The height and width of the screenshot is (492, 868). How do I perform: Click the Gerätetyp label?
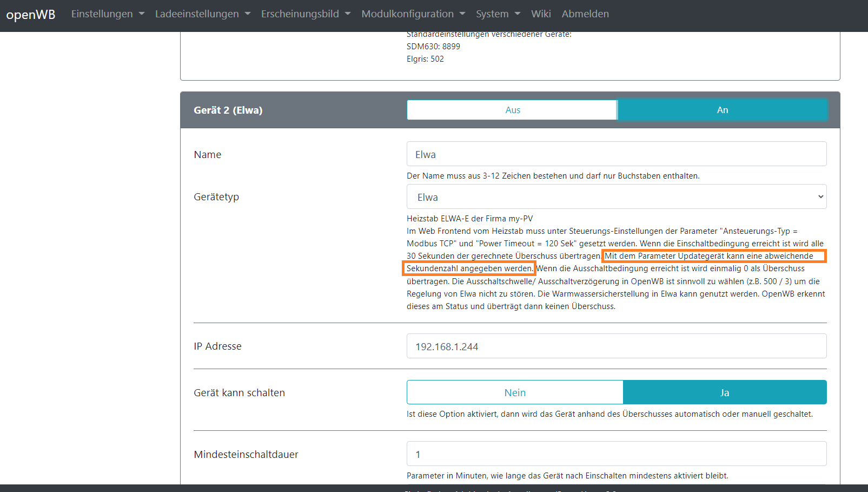(216, 197)
